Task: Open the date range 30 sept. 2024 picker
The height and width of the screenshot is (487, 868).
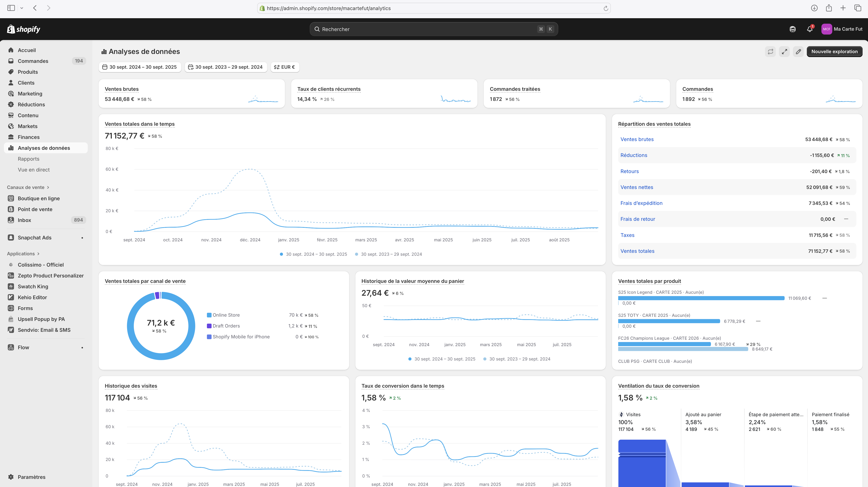Action: pyautogui.click(x=140, y=67)
